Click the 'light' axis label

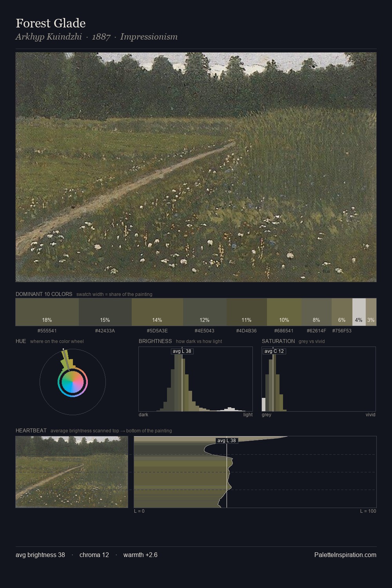(248, 415)
